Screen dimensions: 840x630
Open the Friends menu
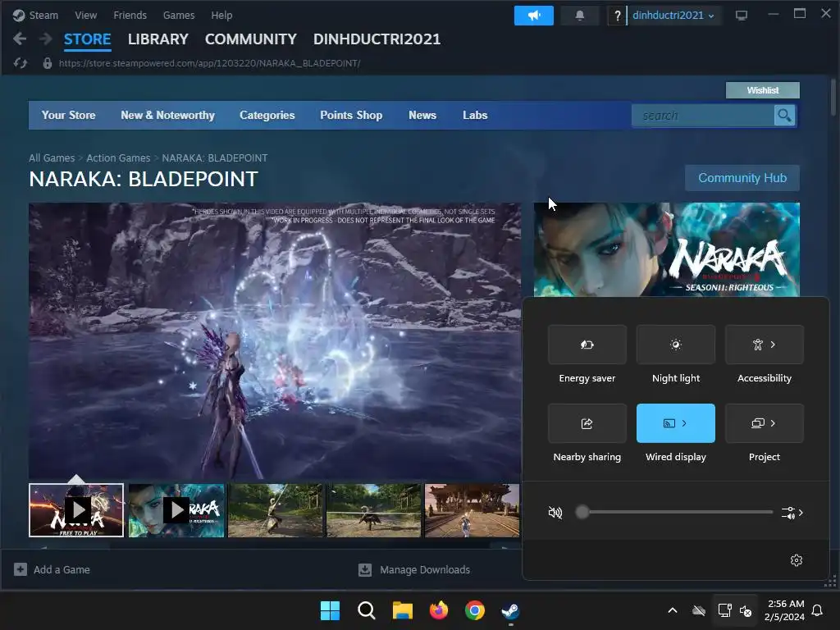tap(130, 16)
